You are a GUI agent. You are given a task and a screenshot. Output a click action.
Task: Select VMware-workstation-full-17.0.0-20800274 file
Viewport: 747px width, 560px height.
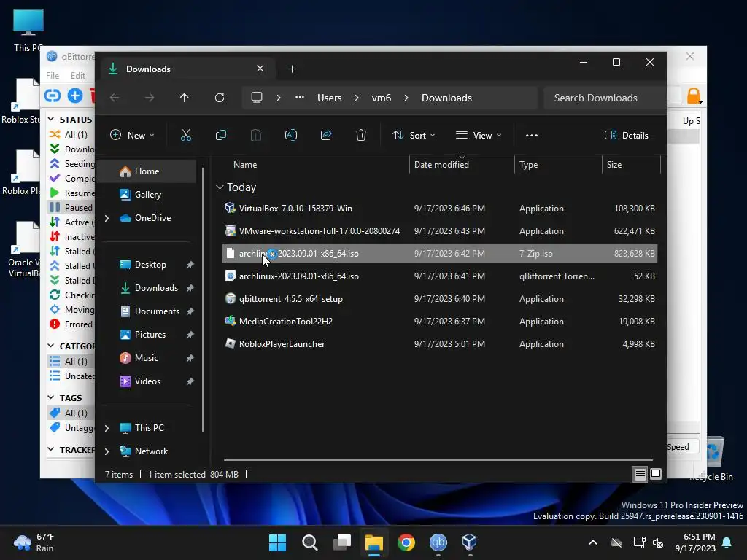coord(440,231)
